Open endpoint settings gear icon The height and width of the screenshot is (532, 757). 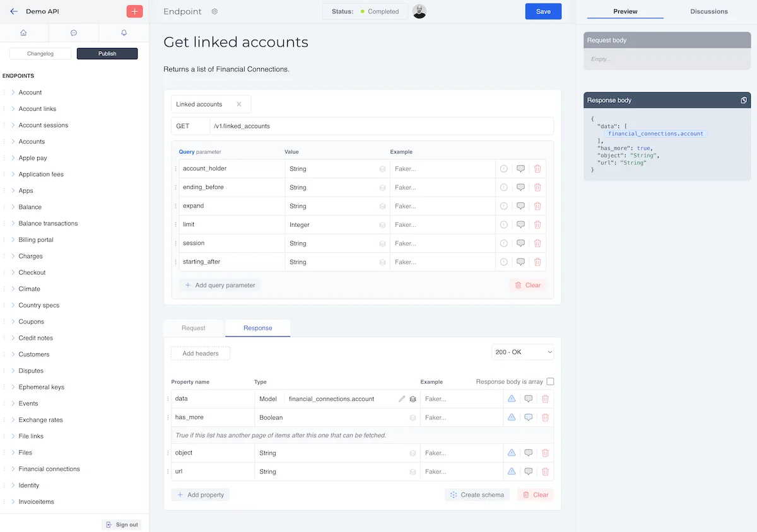click(x=214, y=11)
